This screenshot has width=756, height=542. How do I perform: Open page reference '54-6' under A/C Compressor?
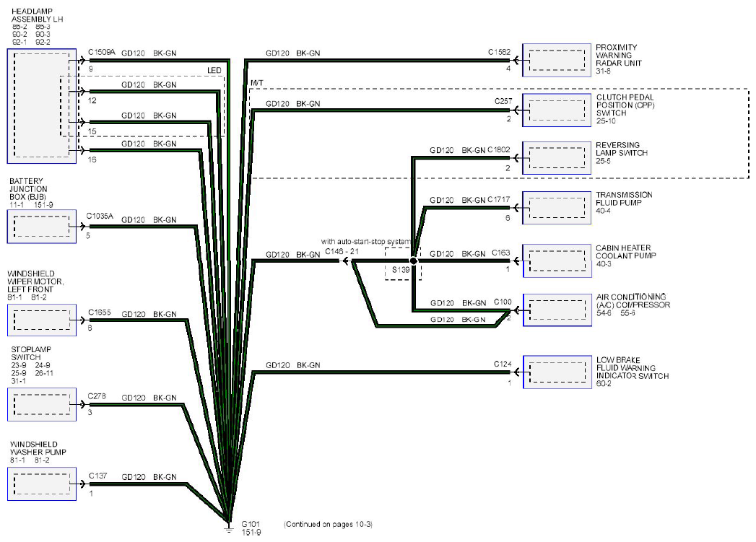point(604,312)
